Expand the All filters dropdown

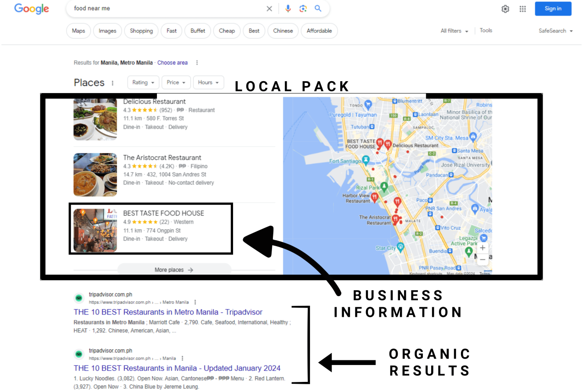click(454, 31)
